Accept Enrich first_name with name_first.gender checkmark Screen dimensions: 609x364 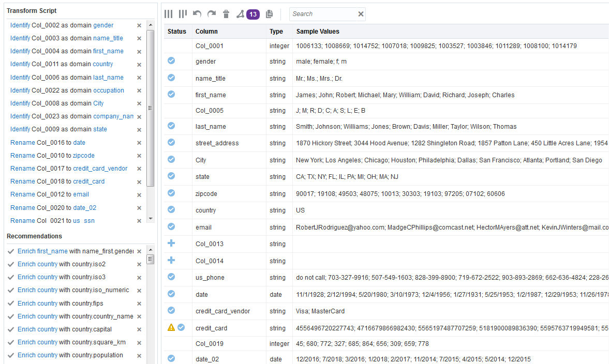point(11,251)
